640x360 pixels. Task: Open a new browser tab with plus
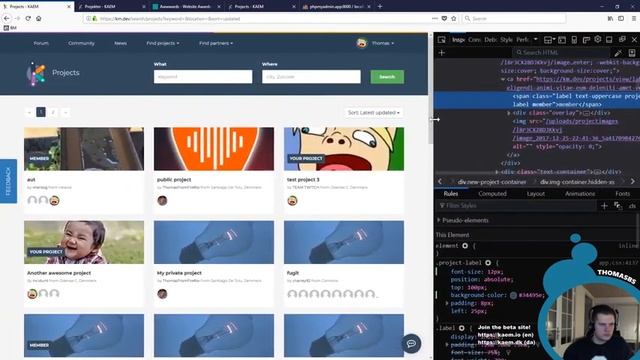(x=380, y=7)
